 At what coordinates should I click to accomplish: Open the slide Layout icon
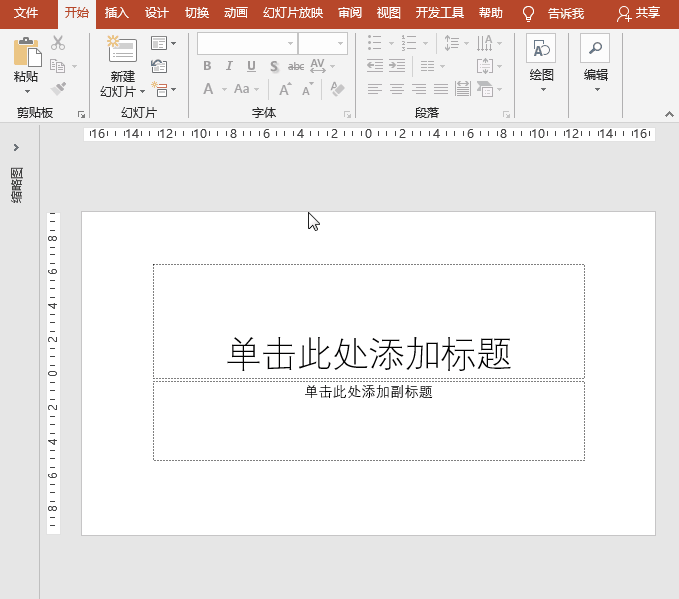coord(159,43)
